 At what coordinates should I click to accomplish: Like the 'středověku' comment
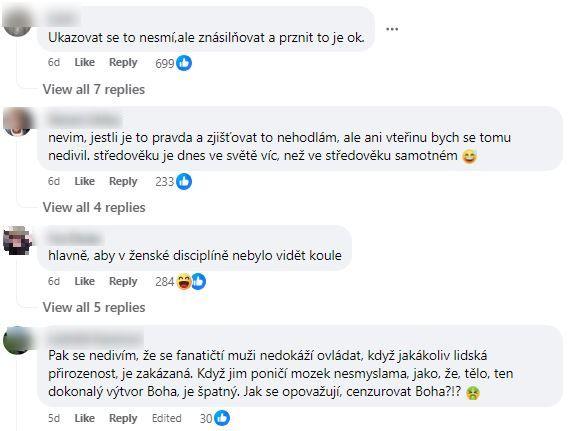pos(85,181)
